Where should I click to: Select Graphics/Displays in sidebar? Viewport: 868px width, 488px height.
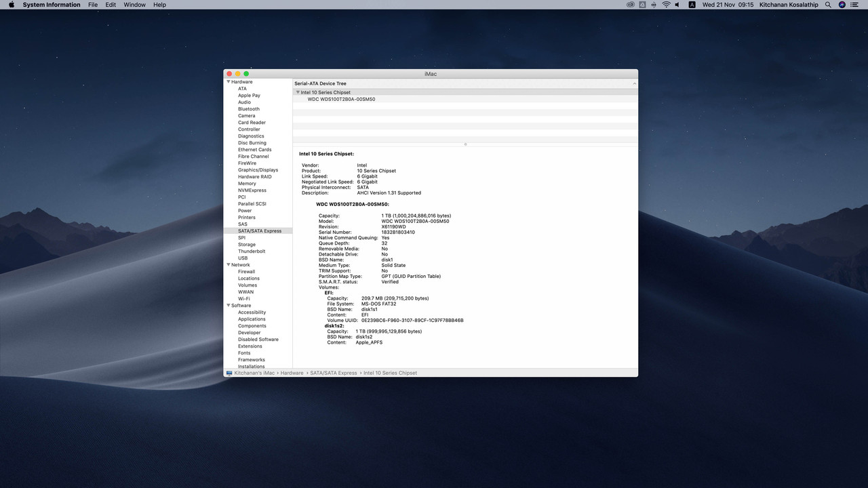point(258,170)
